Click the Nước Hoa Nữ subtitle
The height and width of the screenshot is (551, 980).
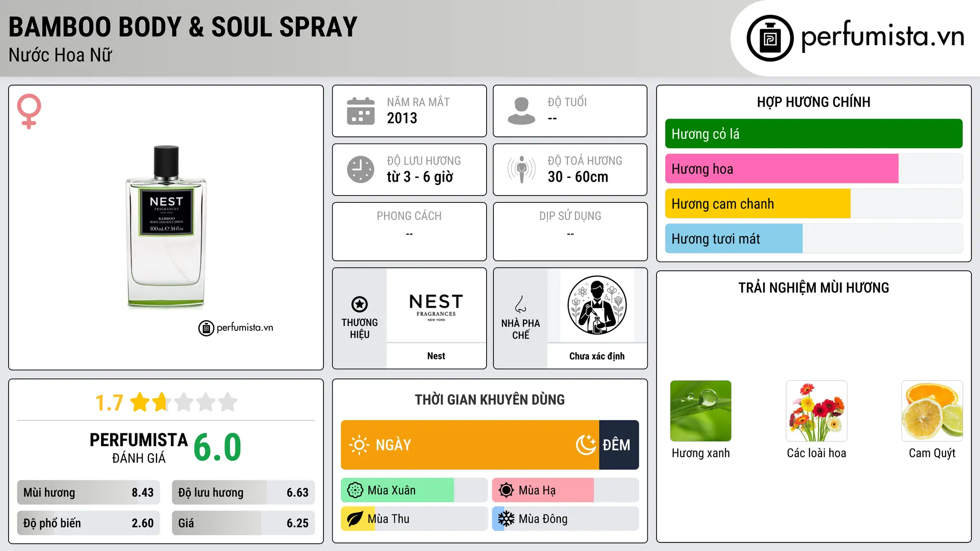click(60, 55)
